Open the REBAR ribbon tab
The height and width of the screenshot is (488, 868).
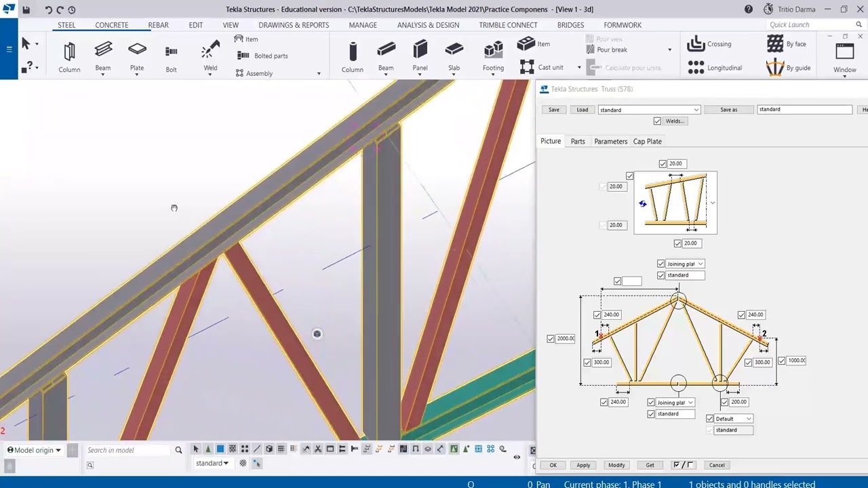158,25
